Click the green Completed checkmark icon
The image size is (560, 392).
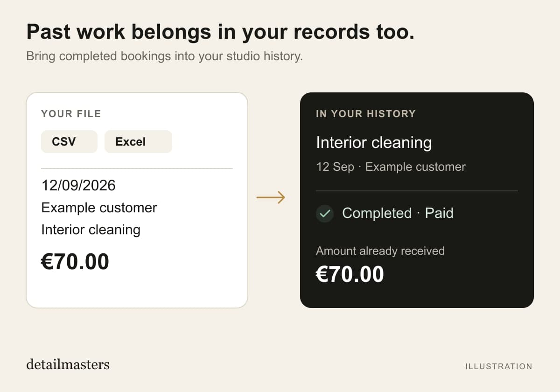[325, 214]
